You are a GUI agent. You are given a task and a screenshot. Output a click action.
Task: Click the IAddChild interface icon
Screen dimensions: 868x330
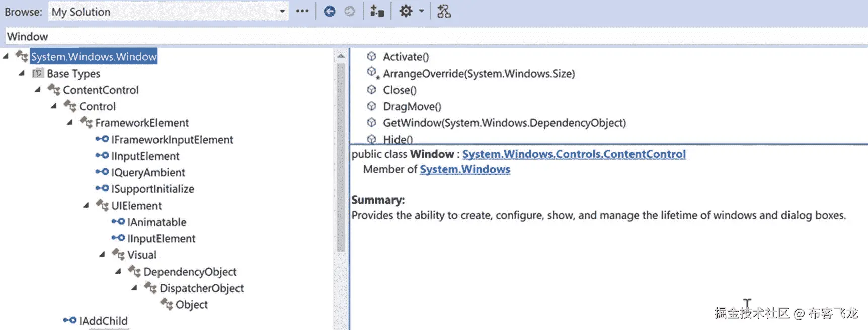pyautogui.click(x=70, y=320)
